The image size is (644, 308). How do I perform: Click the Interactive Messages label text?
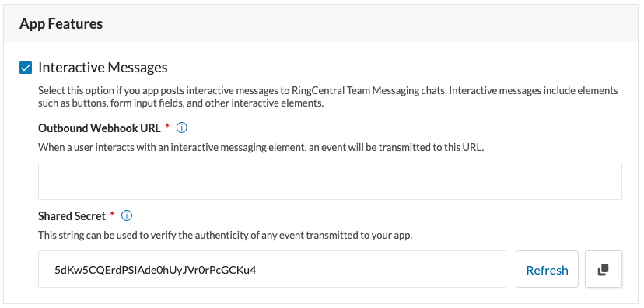(103, 68)
